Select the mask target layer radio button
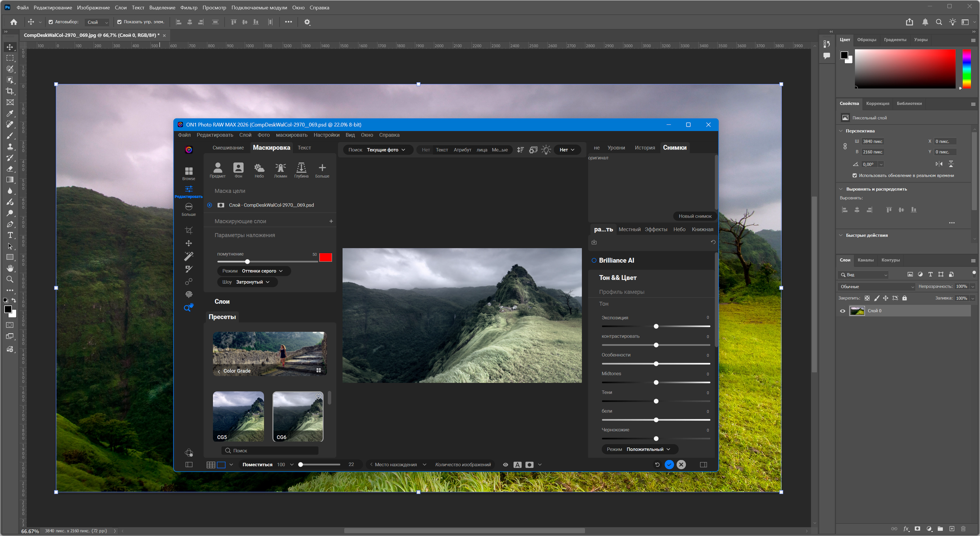The image size is (980, 536). 210,205
